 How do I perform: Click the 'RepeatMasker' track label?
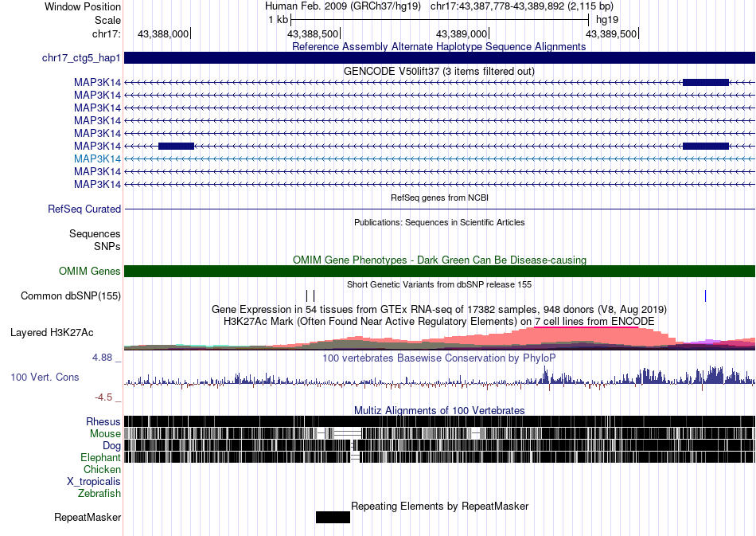[88, 517]
